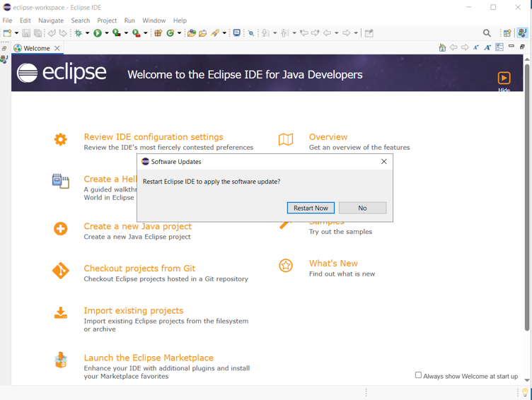This screenshot has width=532, height=400.
Task: Click the No button in dialog
Action: [x=362, y=208]
